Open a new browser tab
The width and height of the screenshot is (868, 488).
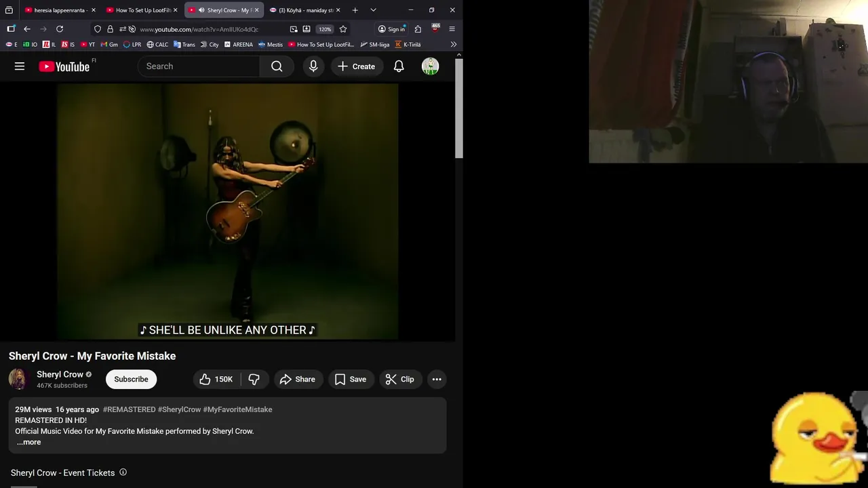pyautogui.click(x=355, y=10)
